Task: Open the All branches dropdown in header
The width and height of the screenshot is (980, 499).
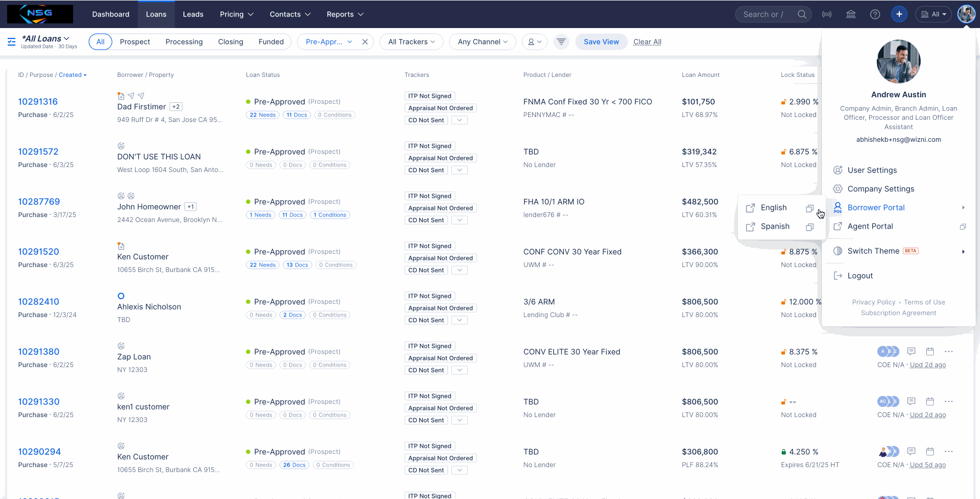Action: pos(933,14)
